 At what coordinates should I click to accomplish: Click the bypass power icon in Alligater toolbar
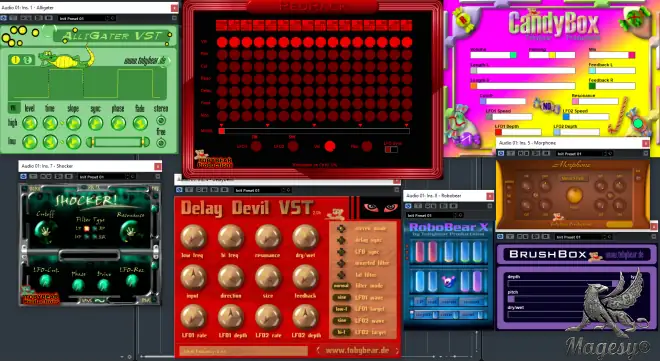click(x=4, y=19)
